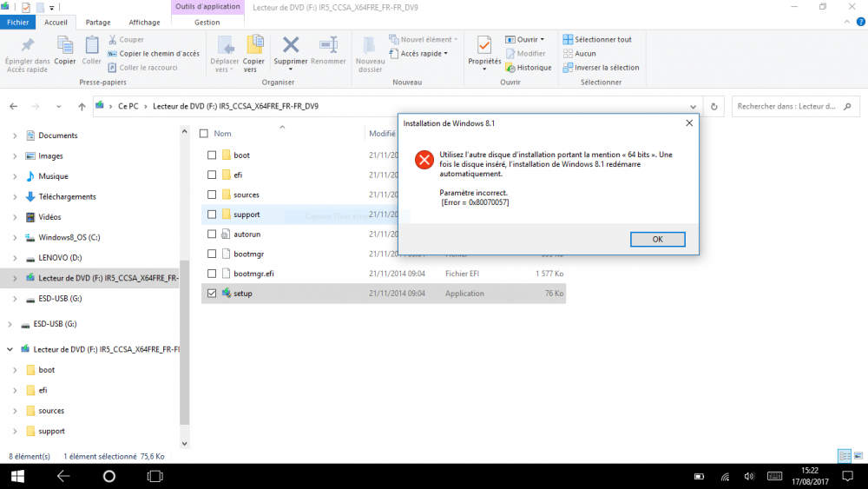Click the Modifier command
The height and width of the screenshot is (489, 868).
click(525, 54)
